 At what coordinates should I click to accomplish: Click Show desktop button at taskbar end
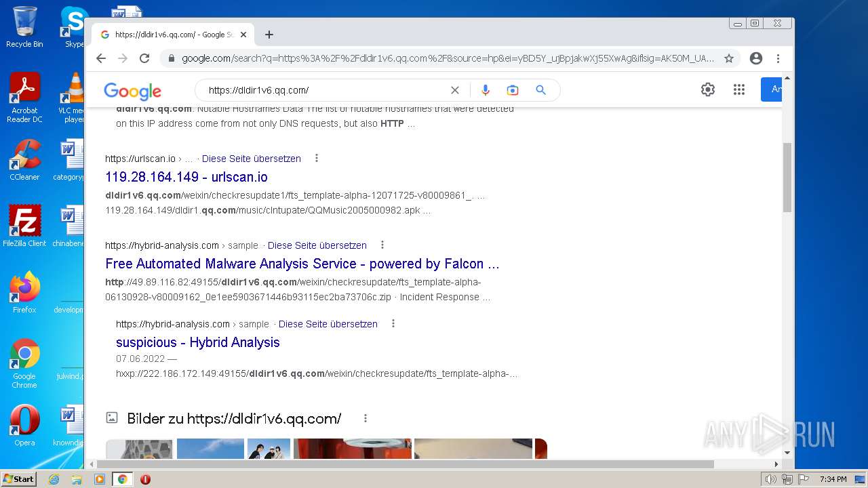coord(859,479)
